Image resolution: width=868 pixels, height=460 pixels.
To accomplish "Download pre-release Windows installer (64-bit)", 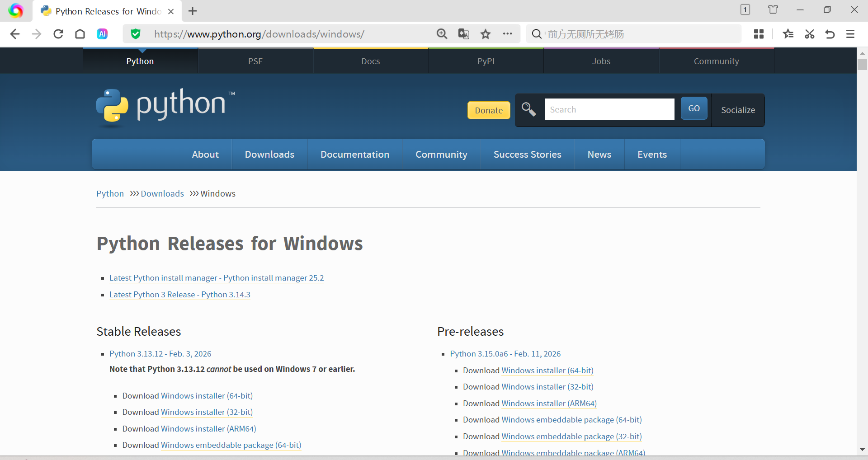I will [547, 371].
